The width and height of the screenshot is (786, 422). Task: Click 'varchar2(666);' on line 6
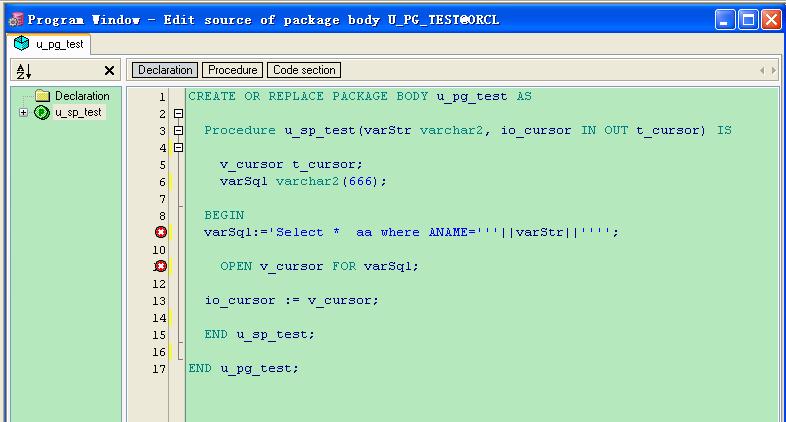(331, 181)
